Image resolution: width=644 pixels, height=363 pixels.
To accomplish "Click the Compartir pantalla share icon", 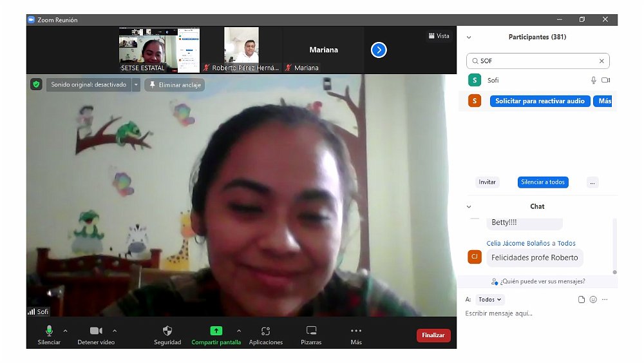I will (x=216, y=331).
